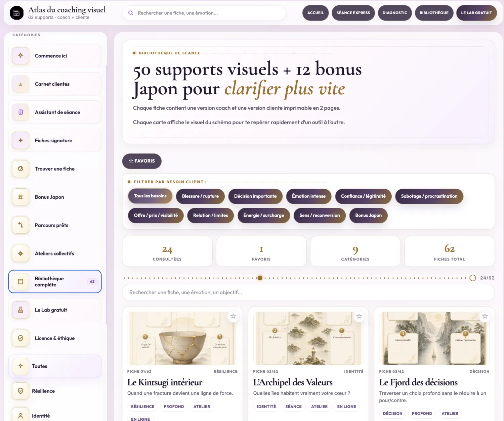Open L'Archipel des Valeurs title link
The image size is (504, 421).
(293, 382)
